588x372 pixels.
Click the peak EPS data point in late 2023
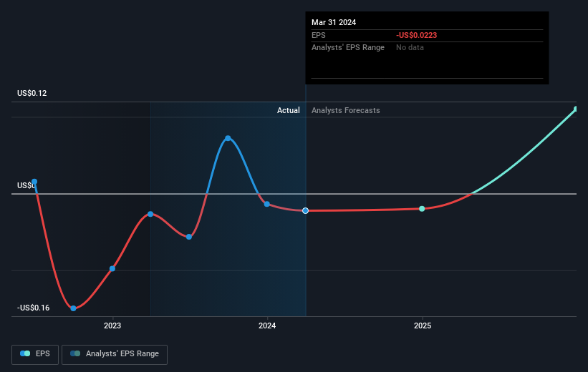point(228,138)
